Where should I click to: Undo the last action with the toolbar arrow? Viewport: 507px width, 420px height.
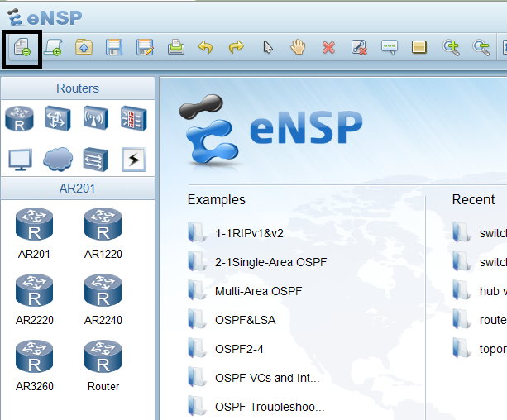206,47
